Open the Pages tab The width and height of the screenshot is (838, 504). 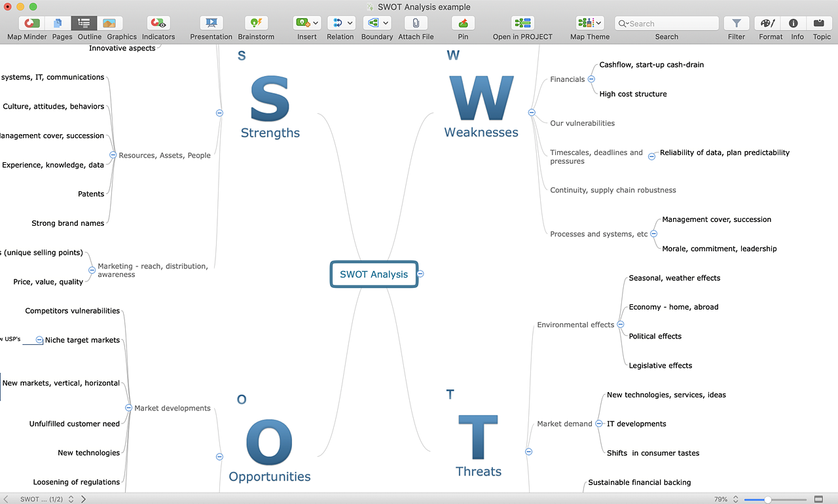[x=58, y=24]
